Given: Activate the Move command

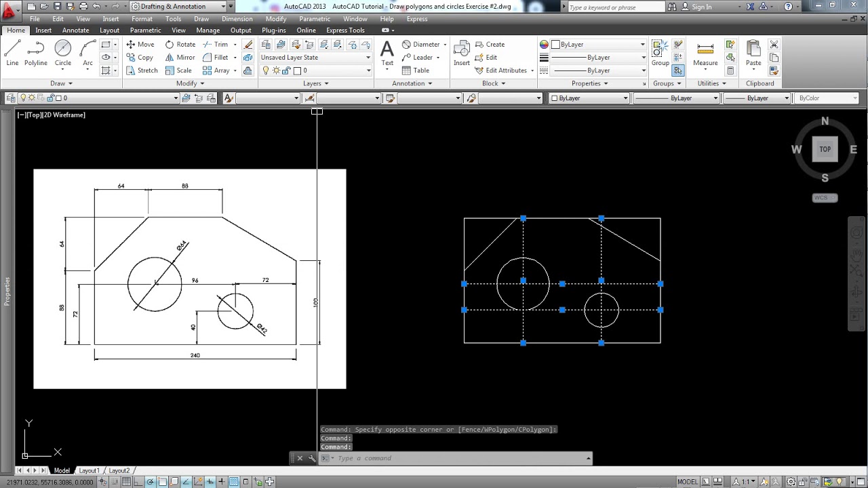Looking at the screenshot, I should click(140, 44).
